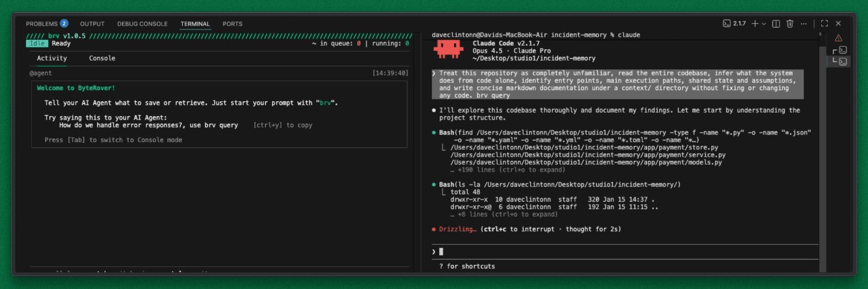
Task: Switch to the Console tab in brv
Action: pyautogui.click(x=102, y=58)
